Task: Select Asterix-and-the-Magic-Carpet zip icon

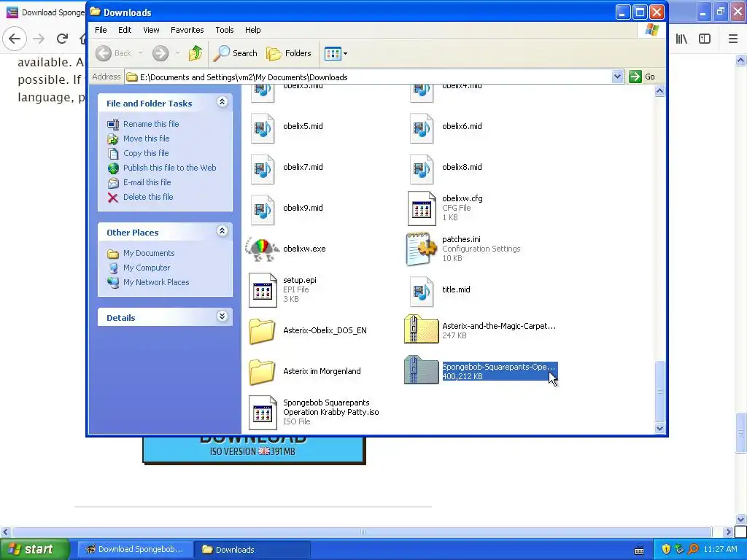Action: pyautogui.click(x=421, y=329)
